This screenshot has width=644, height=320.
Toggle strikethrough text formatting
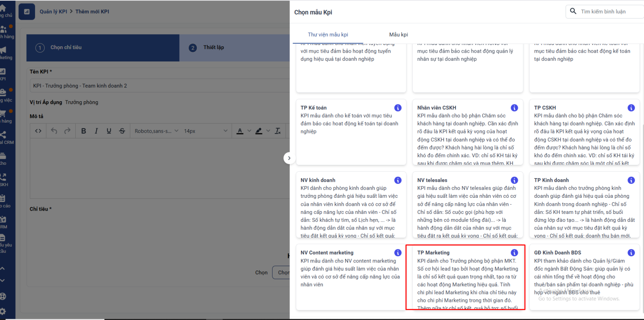point(122,131)
